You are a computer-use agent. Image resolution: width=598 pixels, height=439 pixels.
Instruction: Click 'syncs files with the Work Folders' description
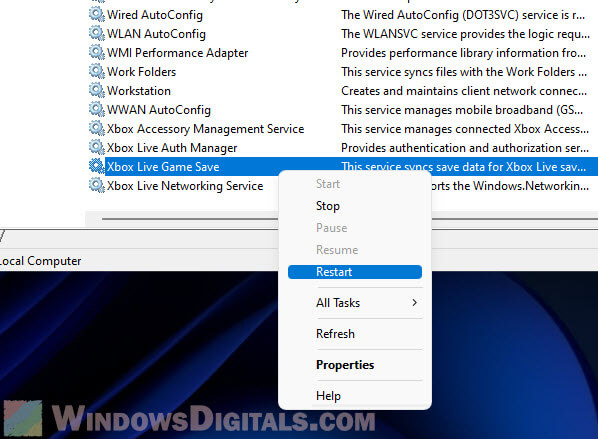[464, 72]
